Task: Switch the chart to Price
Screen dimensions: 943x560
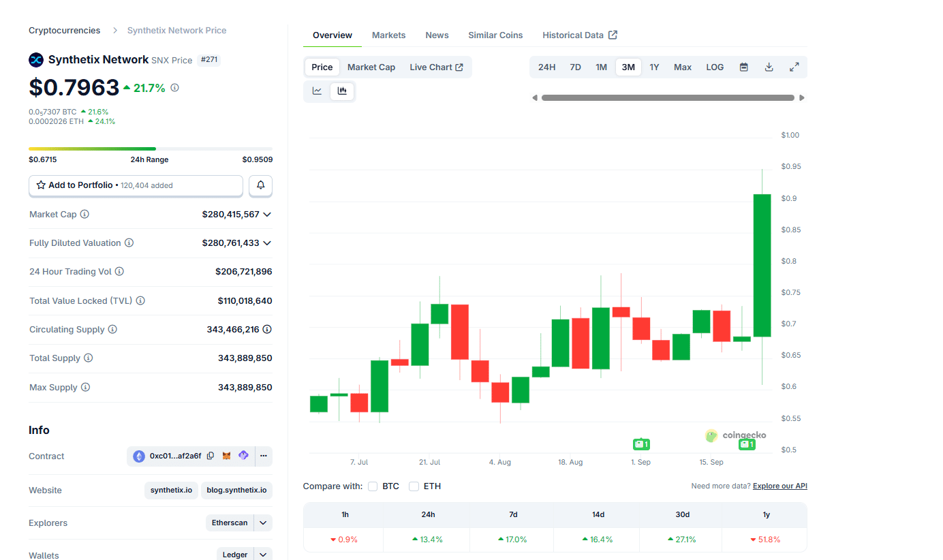Action: [322, 67]
